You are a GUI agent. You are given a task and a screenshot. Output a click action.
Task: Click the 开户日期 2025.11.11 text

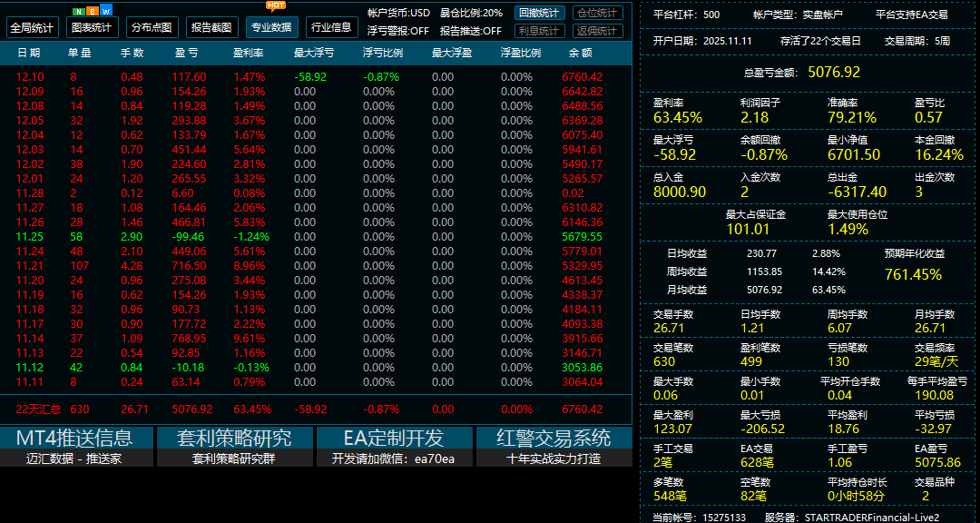[x=702, y=41]
